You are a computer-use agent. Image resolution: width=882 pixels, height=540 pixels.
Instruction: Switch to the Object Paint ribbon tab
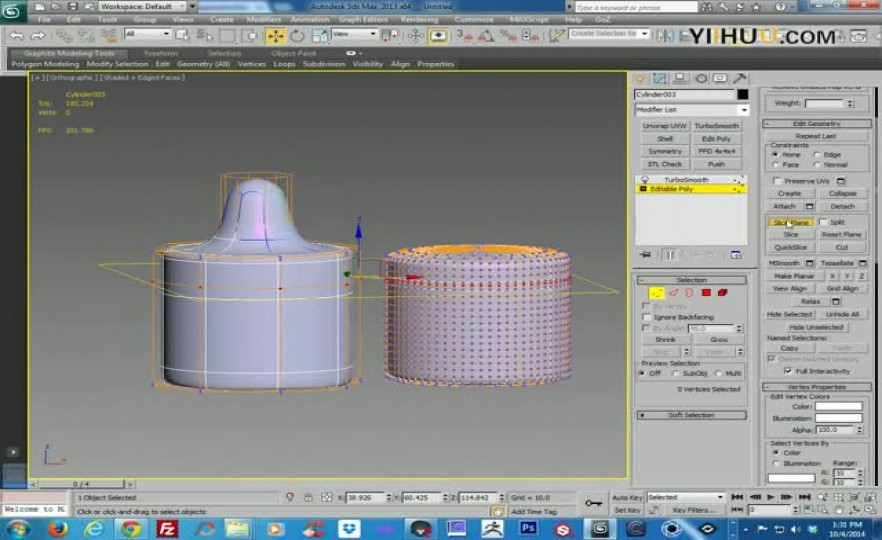click(x=293, y=53)
